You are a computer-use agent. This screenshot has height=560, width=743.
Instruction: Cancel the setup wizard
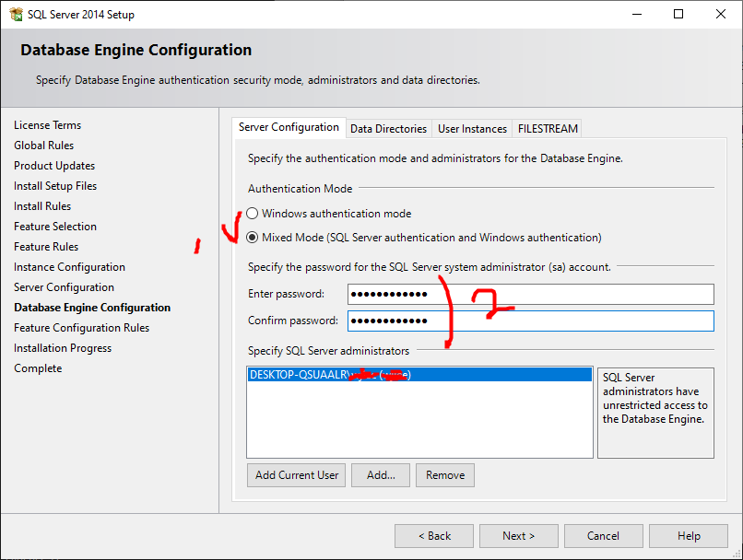[x=603, y=536]
